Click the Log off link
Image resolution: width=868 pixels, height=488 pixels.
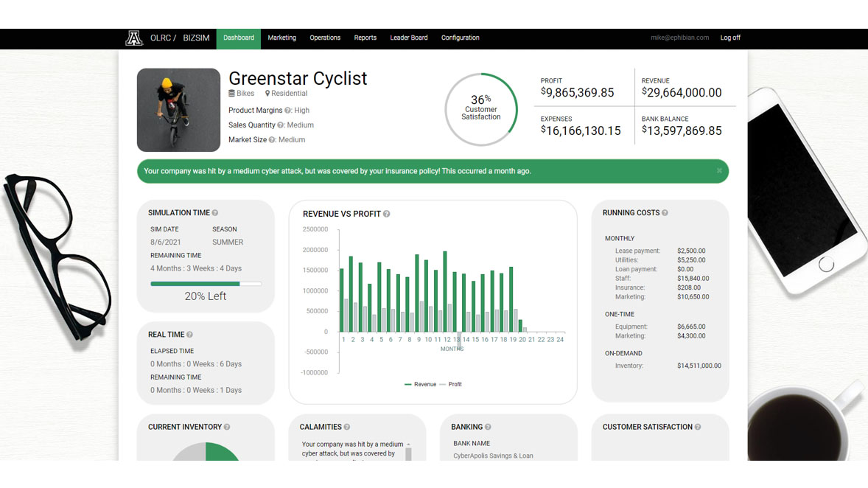tap(730, 38)
